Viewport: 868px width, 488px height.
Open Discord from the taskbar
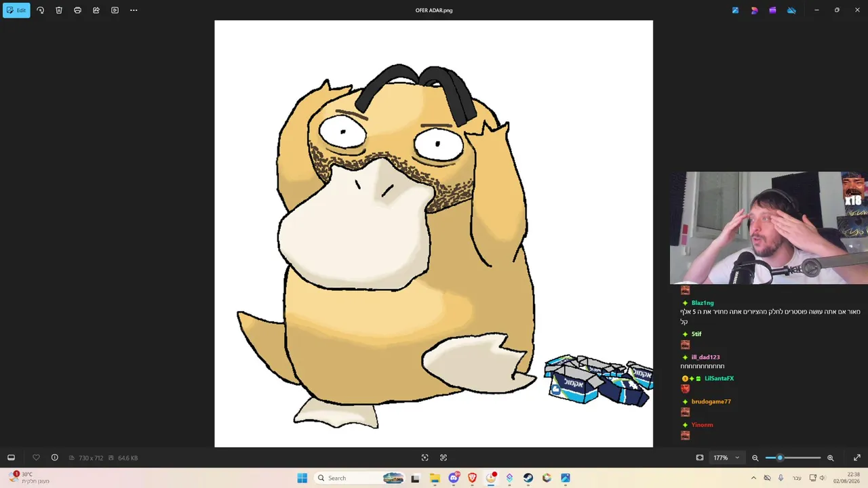tap(454, 478)
